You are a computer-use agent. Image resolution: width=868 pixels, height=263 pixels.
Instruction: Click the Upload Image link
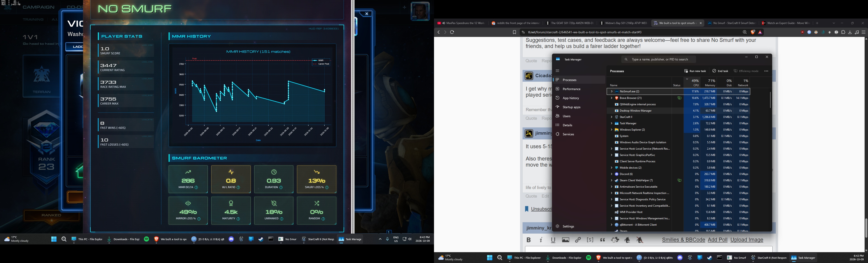747,240
